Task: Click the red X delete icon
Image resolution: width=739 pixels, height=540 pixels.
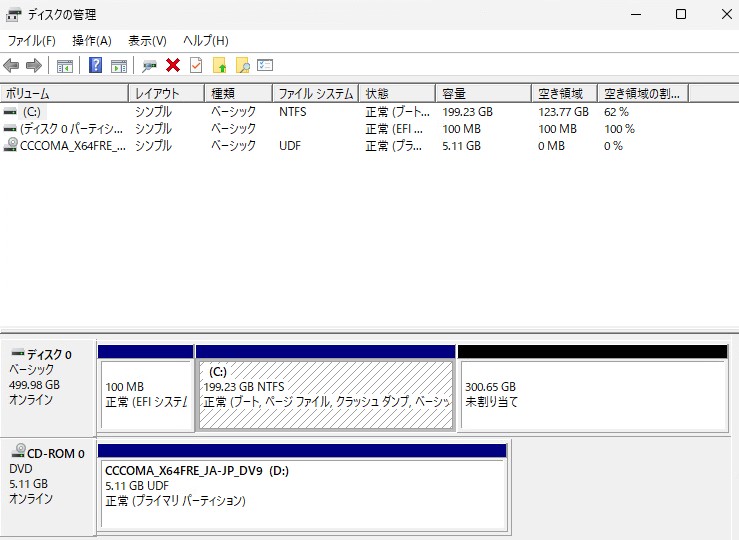Action: (173, 65)
